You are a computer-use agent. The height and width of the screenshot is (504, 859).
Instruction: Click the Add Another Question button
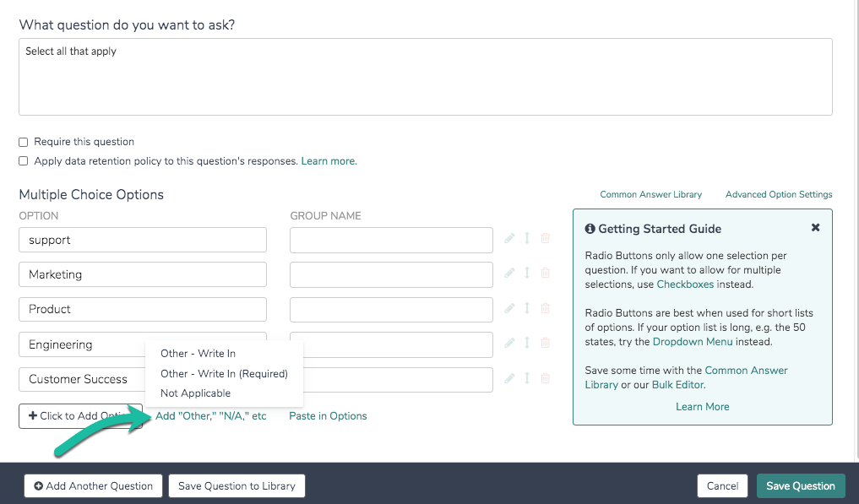point(93,486)
